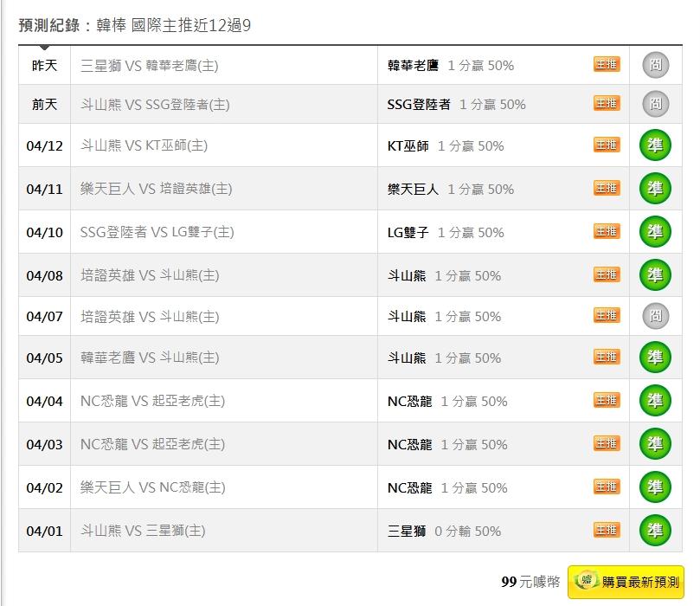Viewport: 700px width, 606px height.
Task: Click the green 準 icon for 04/12
Action: tap(655, 145)
